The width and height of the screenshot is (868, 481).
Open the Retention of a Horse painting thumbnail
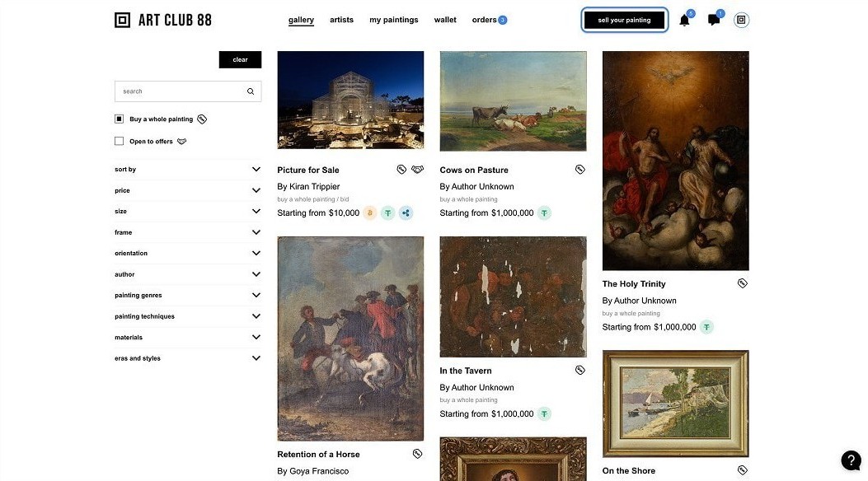(x=350, y=339)
